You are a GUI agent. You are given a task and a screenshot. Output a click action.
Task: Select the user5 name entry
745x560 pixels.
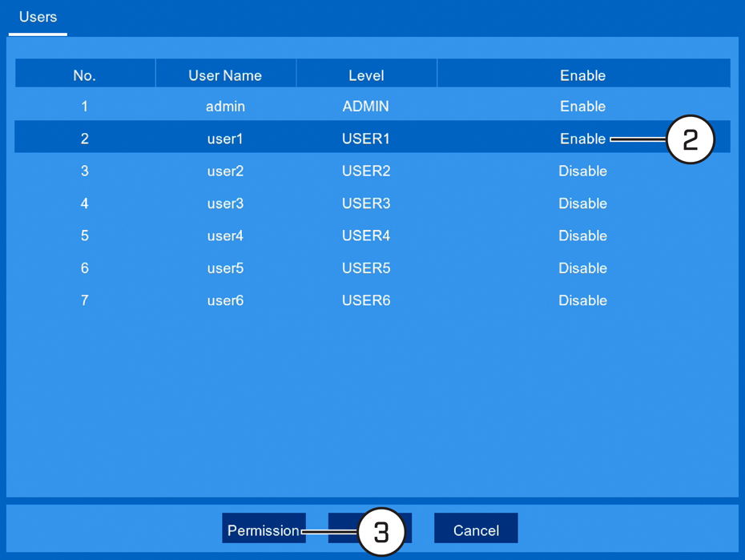[225, 268]
